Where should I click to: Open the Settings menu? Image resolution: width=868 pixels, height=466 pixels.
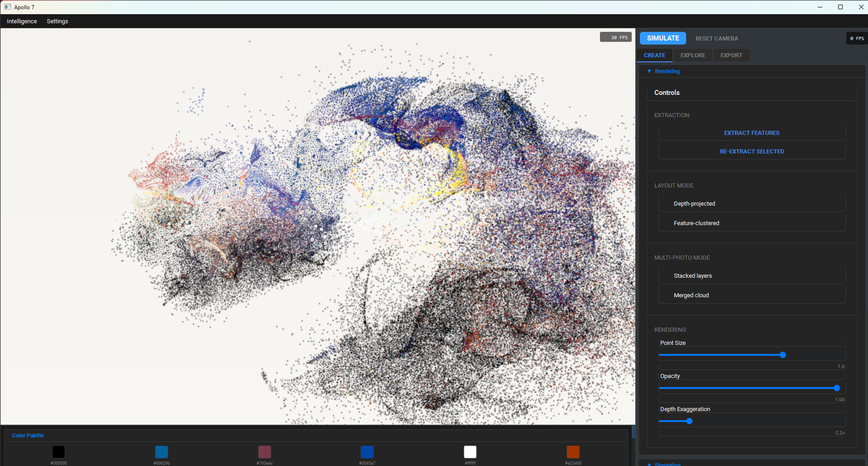pyautogui.click(x=57, y=21)
